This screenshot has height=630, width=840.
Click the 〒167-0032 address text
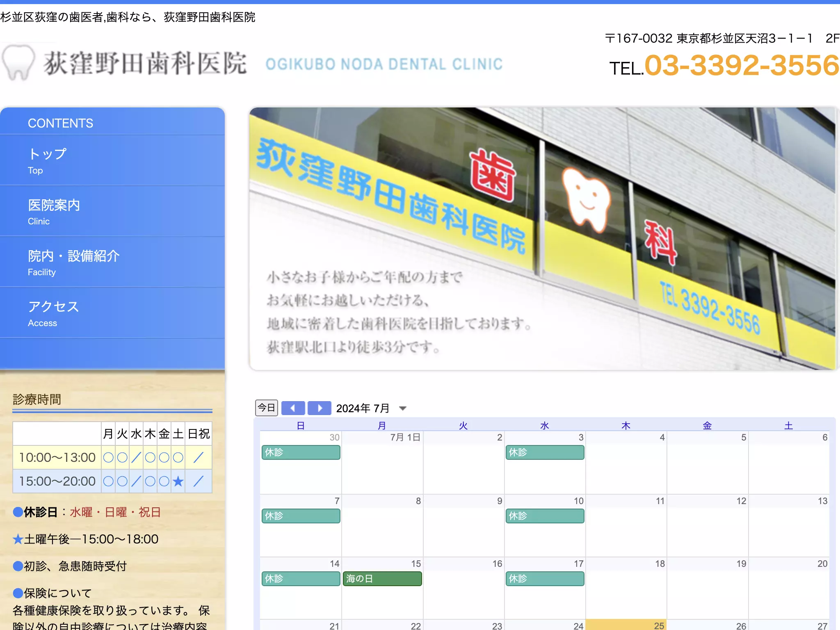pyautogui.click(x=722, y=39)
